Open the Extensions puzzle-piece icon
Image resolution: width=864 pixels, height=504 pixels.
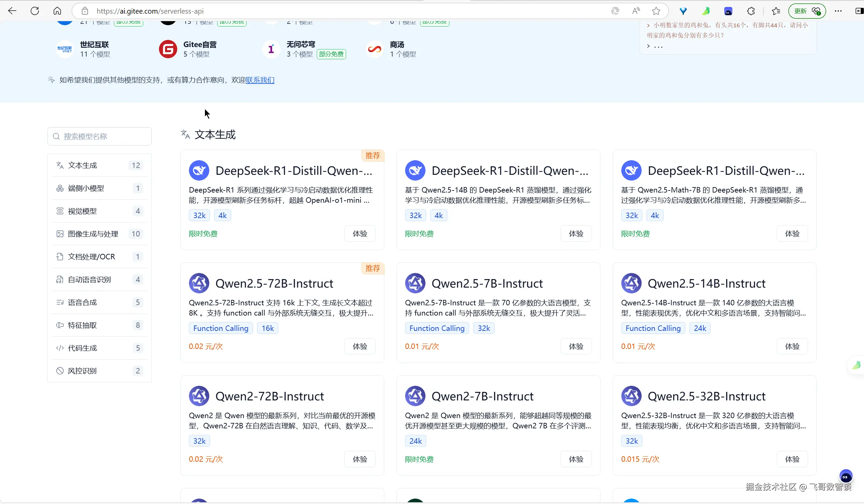(751, 11)
